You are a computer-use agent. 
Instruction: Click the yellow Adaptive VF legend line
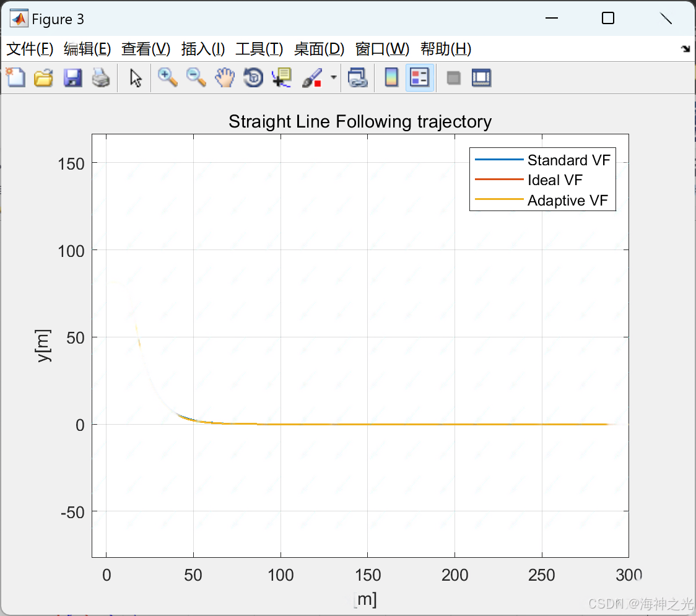pos(499,199)
